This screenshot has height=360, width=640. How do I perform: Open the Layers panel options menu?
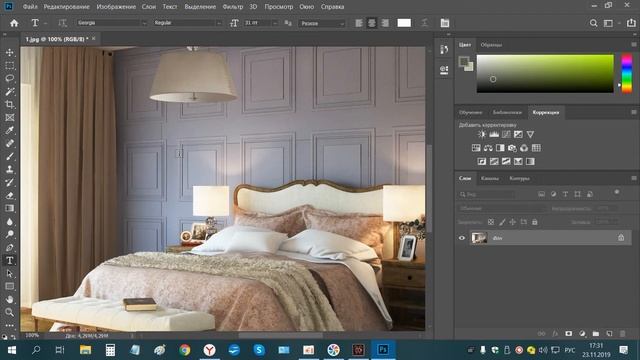pos(634,178)
